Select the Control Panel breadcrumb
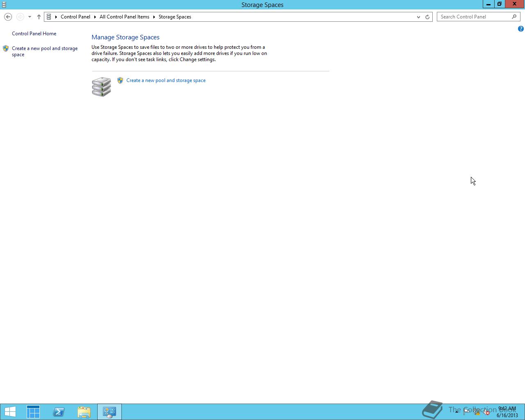The image size is (525, 420). 75,17
